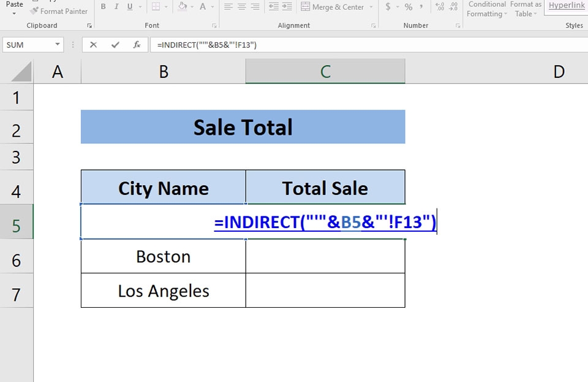Image resolution: width=588 pixels, height=382 pixels.
Task: Click the Decrease Decimal icon
Action: (x=454, y=6)
